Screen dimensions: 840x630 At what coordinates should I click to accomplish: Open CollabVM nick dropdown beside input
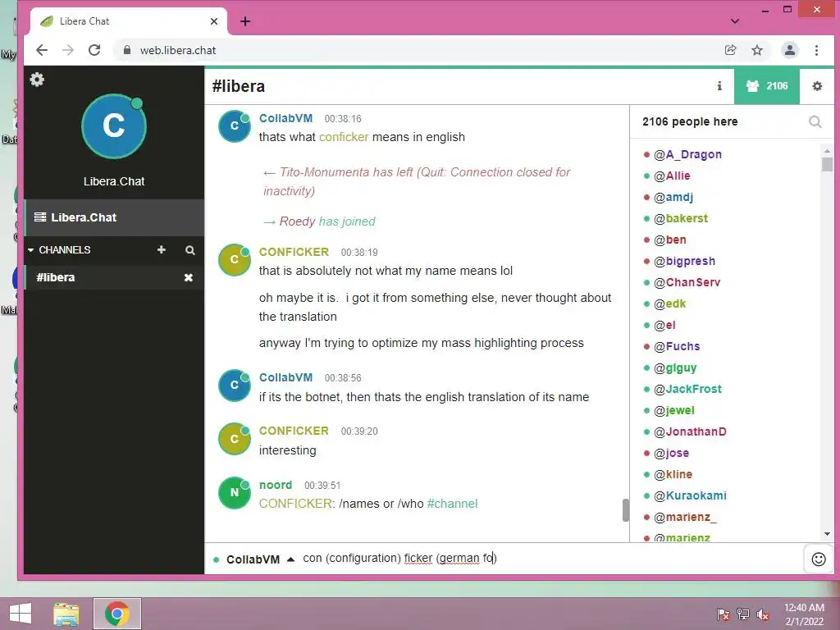click(x=290, y=559)
